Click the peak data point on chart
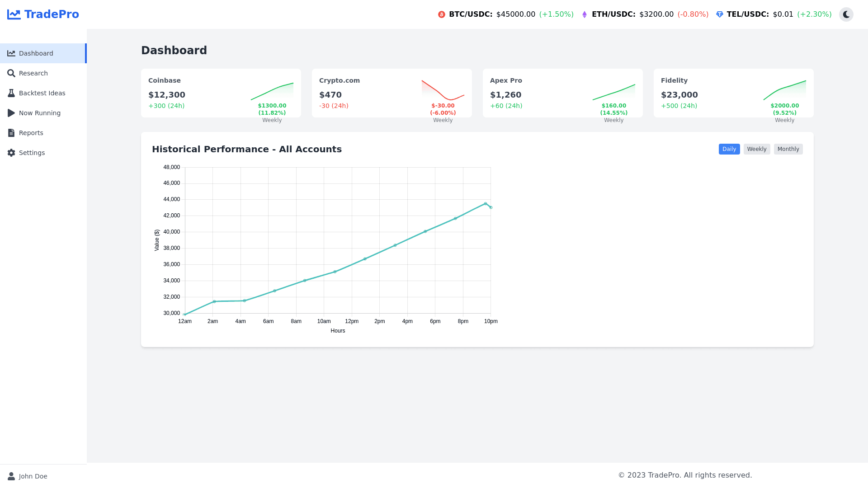Screen dimensions: 868x488 point(486,204)
